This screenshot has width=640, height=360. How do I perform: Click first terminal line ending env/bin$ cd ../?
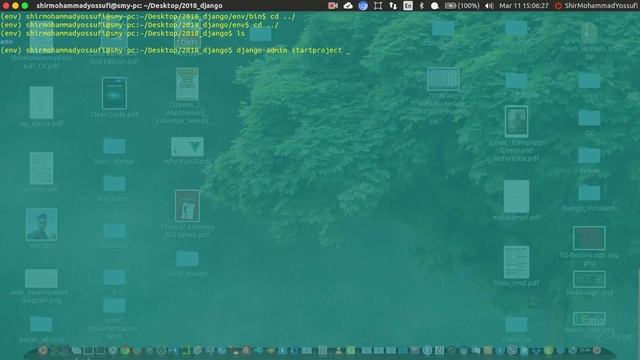[148, 17]
